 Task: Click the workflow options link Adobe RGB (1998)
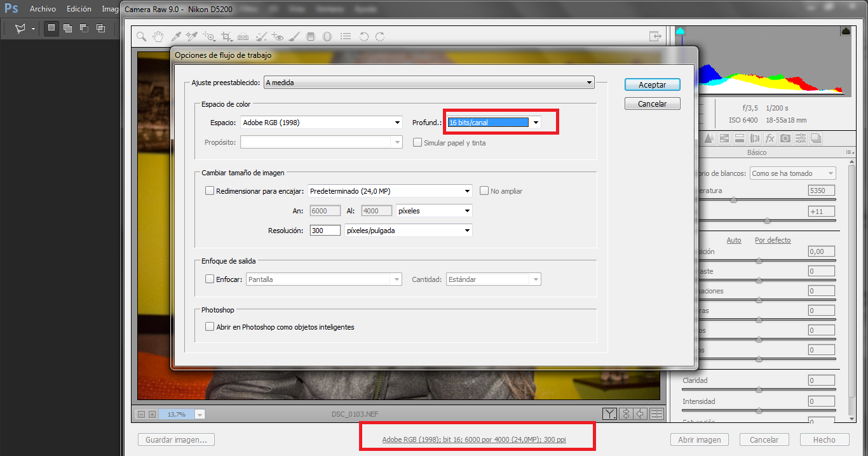tap(474, 439)
